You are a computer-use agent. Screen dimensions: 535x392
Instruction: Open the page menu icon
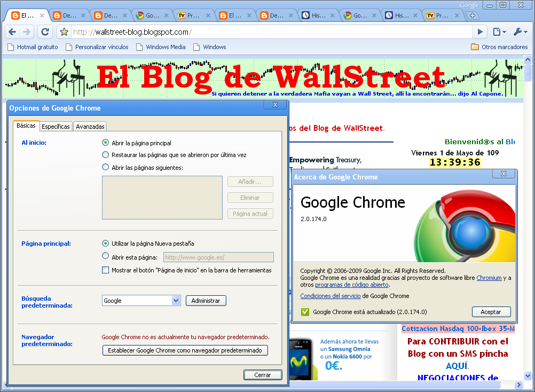[x=499, y=32]
